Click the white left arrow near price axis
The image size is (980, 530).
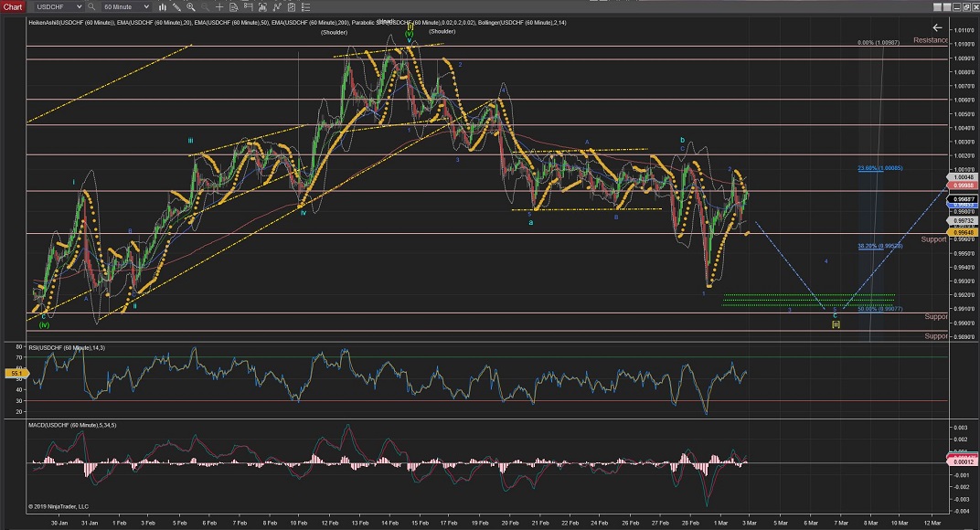937,27
